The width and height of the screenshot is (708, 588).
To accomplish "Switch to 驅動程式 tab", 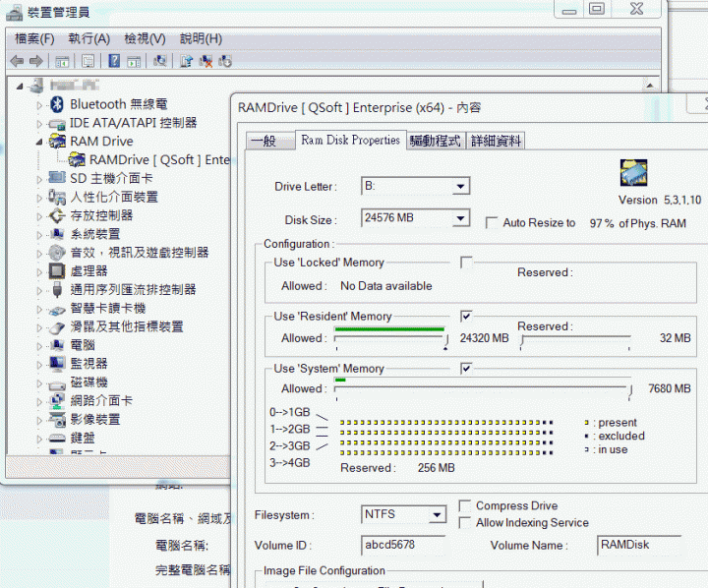I will [x=436, y=141].
